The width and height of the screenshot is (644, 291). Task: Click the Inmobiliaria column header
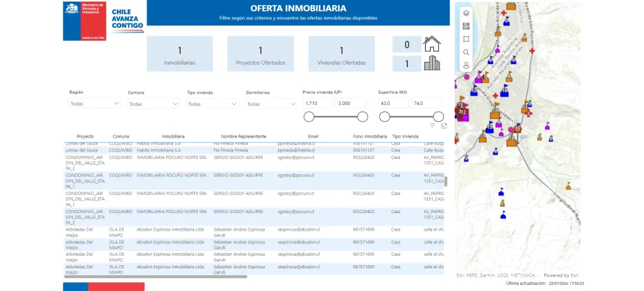click(173, 136)
